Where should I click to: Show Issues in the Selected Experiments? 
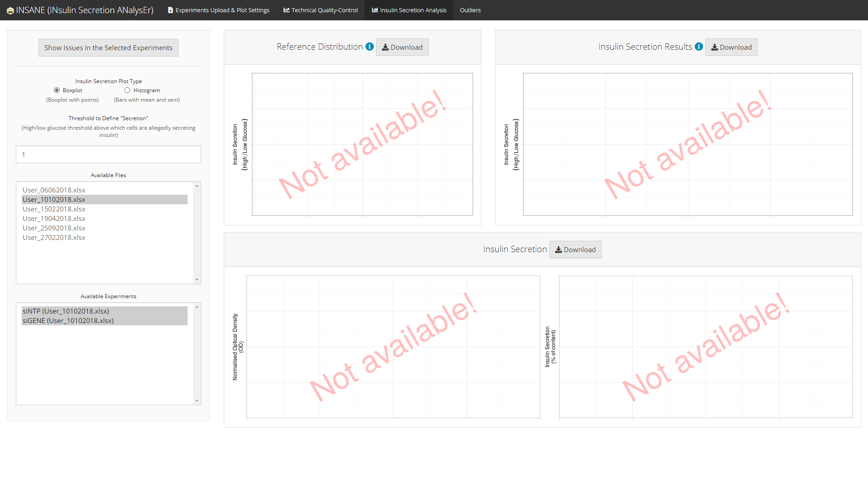coord(108,48)
